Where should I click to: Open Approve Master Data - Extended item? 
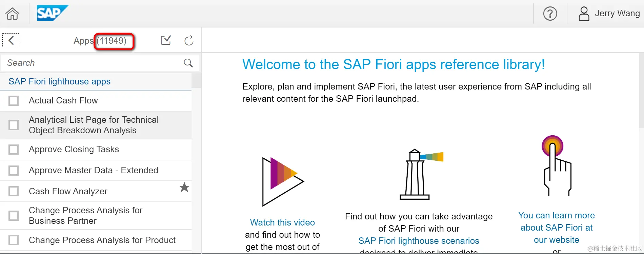[96, 171]
